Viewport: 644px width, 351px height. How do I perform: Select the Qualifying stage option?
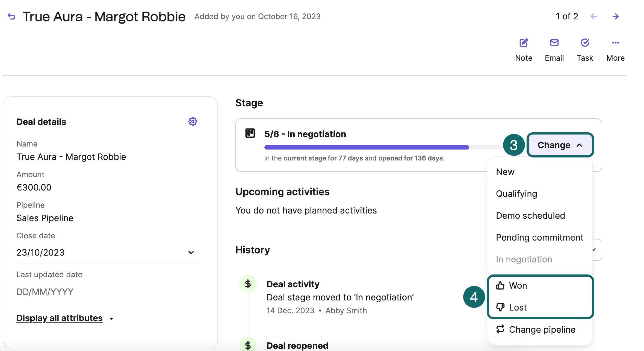pyautogui.click(x=516, y=194)
